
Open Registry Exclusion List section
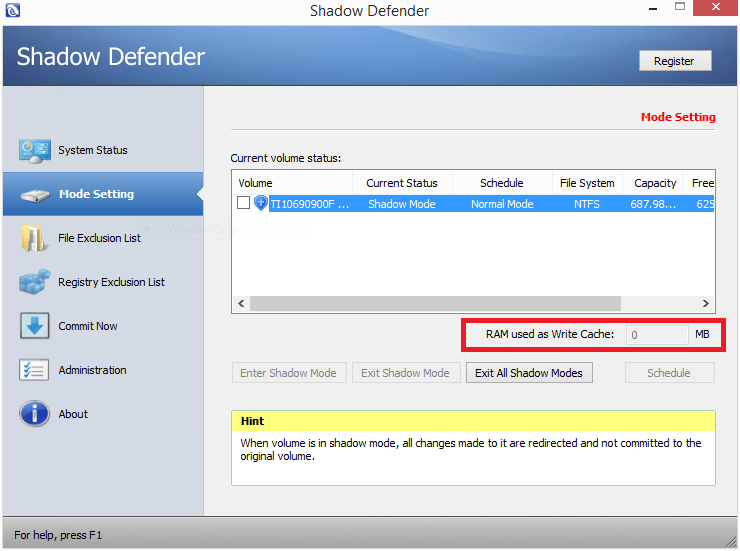tap(111, 282)
